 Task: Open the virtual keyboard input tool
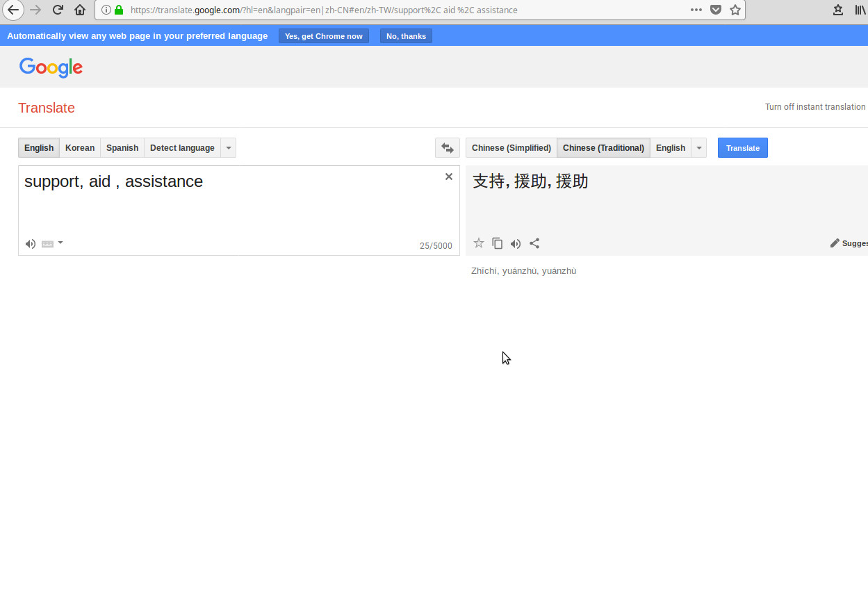click(x=47, y=244)
